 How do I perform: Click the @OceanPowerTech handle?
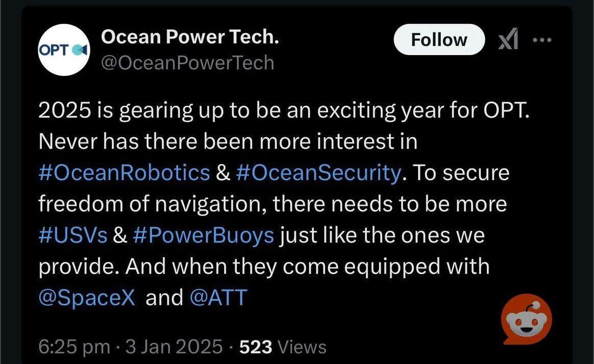(x=188, y=63)
